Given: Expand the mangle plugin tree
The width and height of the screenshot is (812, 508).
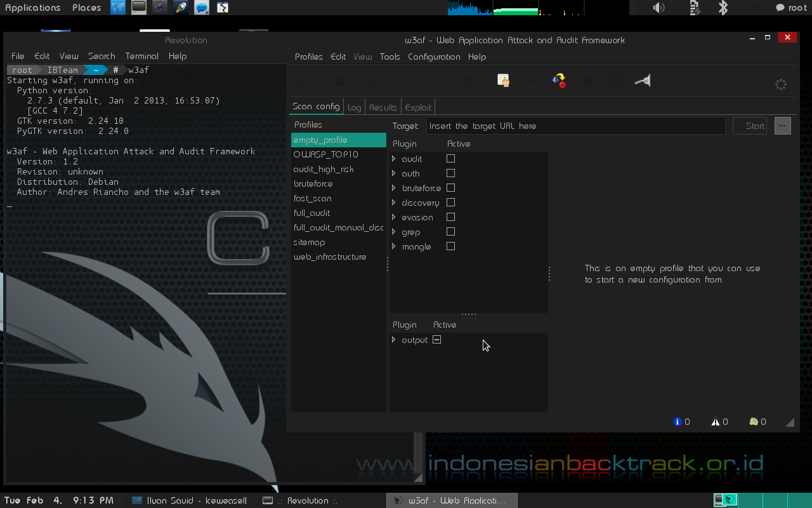Looking at the screenshot, I should click(394, 246).
